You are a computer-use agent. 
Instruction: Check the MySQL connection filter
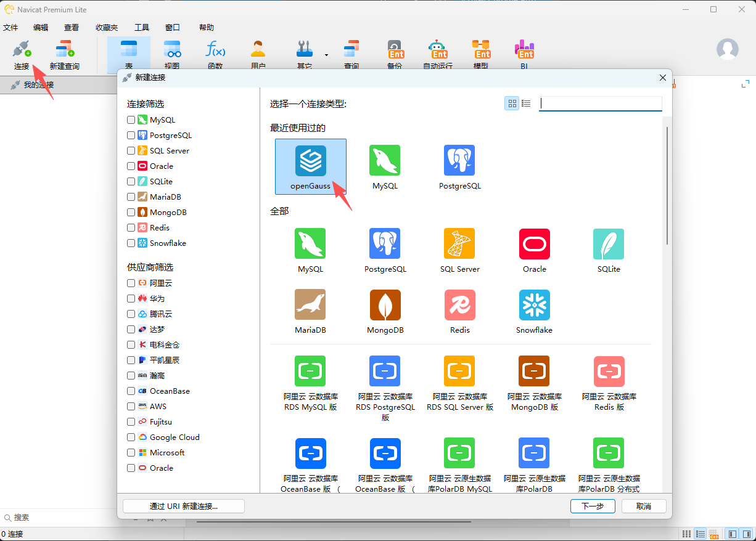pos(131,120)
